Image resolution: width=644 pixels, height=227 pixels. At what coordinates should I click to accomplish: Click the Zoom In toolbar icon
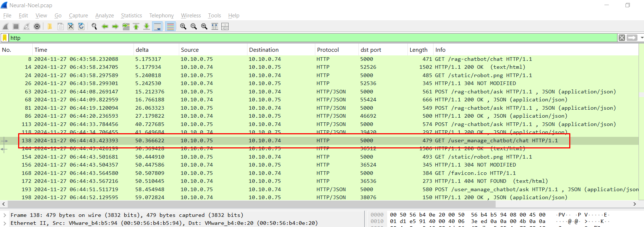(183, 26)
